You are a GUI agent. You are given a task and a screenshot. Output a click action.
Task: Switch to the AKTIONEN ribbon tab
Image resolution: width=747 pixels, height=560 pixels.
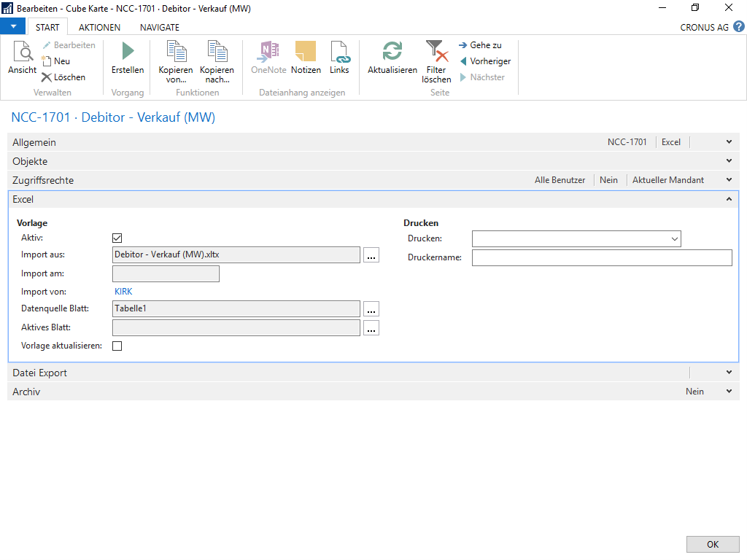click(x=99, y=27)
